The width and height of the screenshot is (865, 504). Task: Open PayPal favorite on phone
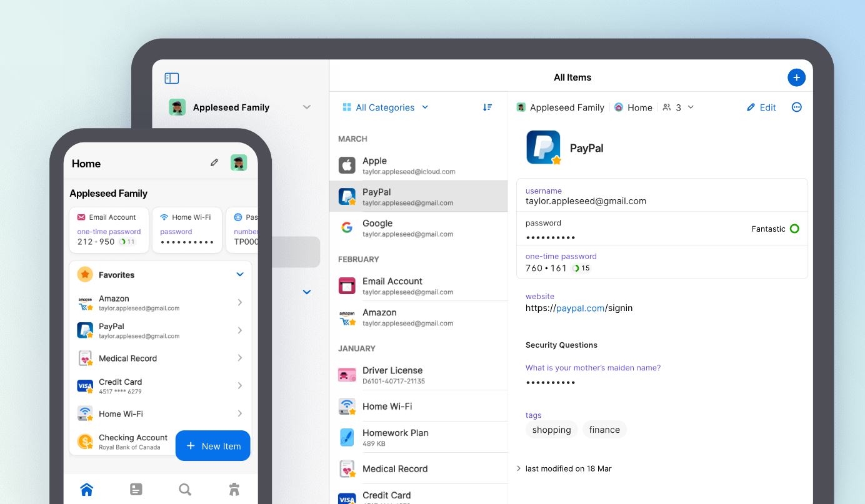[161, 330]
